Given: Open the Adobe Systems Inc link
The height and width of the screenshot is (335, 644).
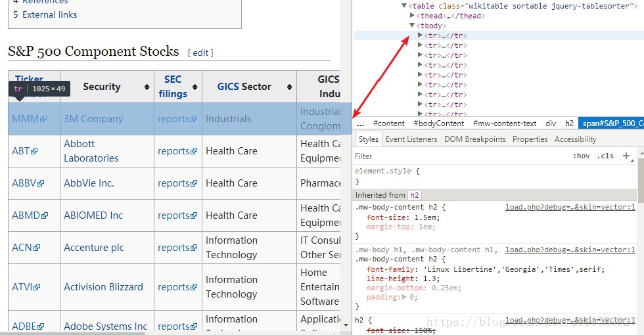Looking at the screenshot, I should tap(106, 327).
